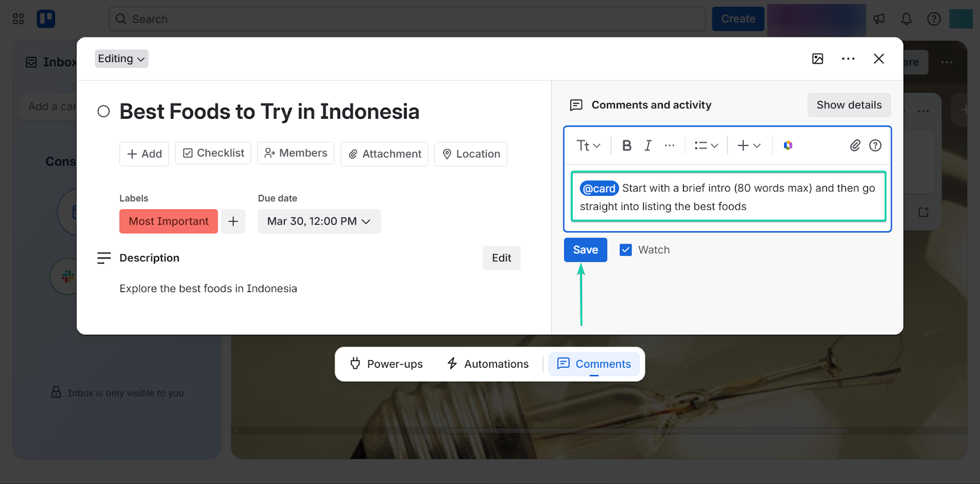
Task: Click the description text Explore the best foods
Action: tap(208, 289)
